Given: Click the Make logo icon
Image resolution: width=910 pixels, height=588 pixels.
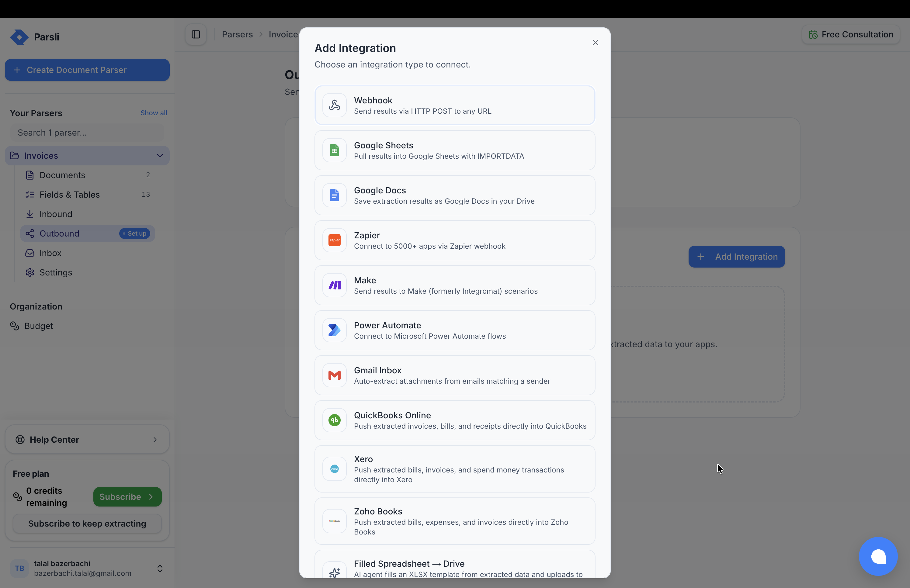Looking at the screenshot, I should (334, 285).
